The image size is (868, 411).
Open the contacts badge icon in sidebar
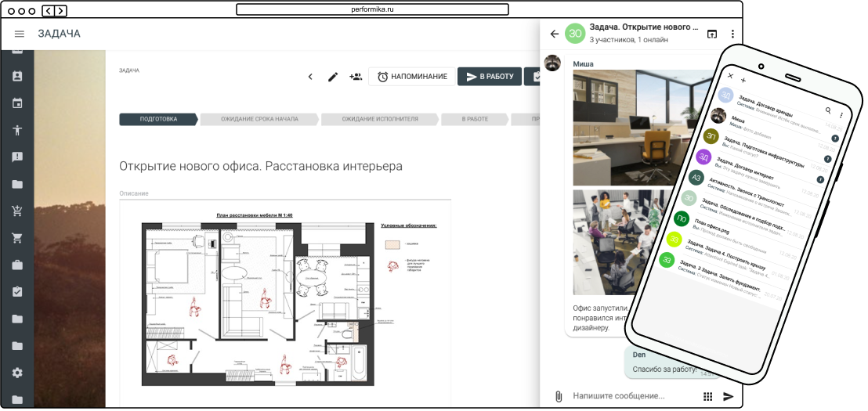(17, 77)
